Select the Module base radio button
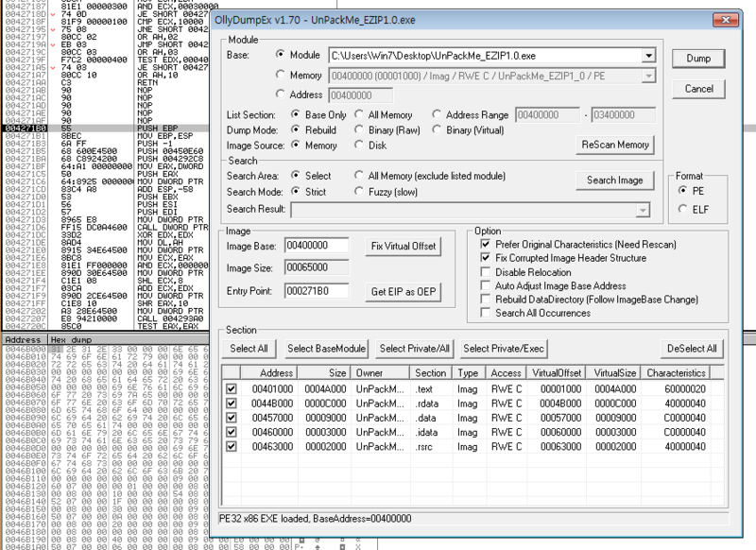This screenshot has height=550, width=756. click(280, 55)
